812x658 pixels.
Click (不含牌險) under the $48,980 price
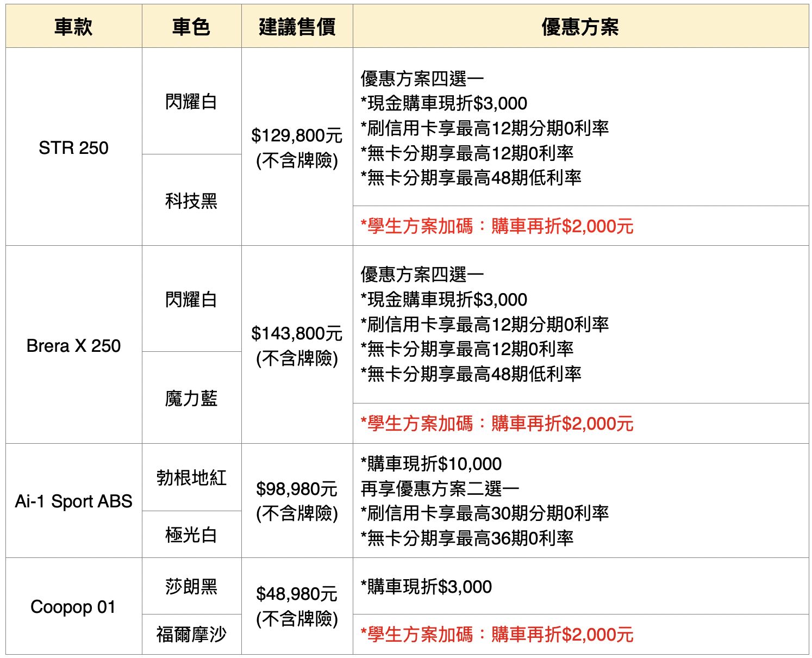click(x=297, y=619)
